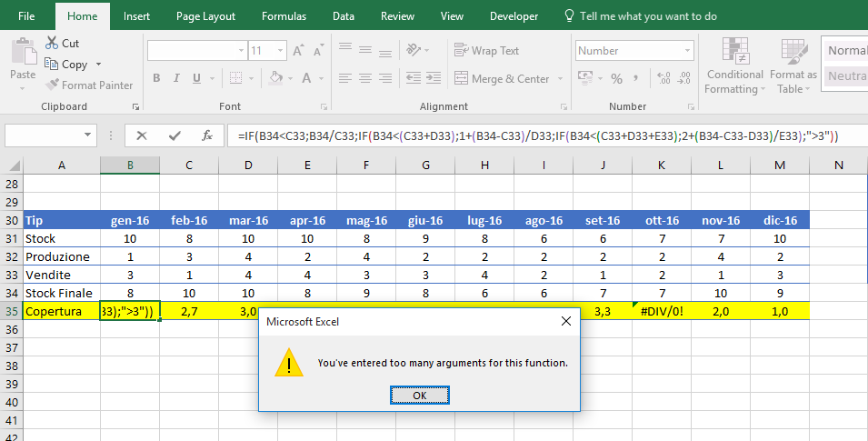Switch to the Formulas tab
Screen dimensions: 868x441
tap(284, 16)
